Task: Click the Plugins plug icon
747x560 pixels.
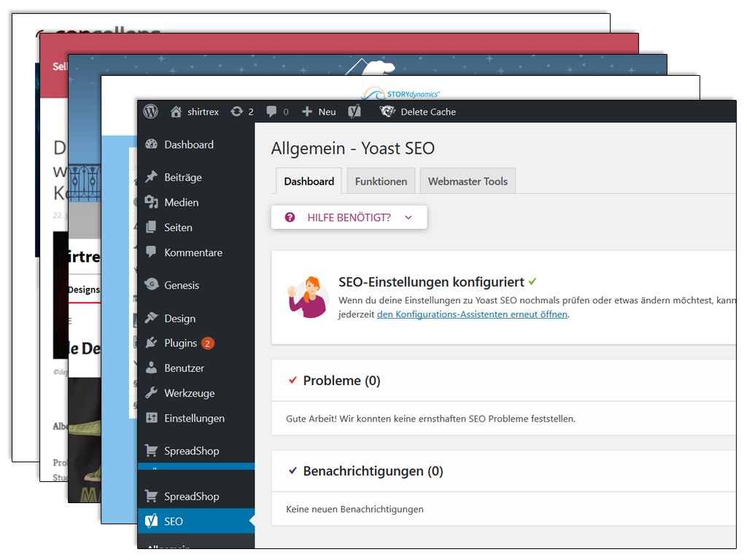Action: coord(152,343)
